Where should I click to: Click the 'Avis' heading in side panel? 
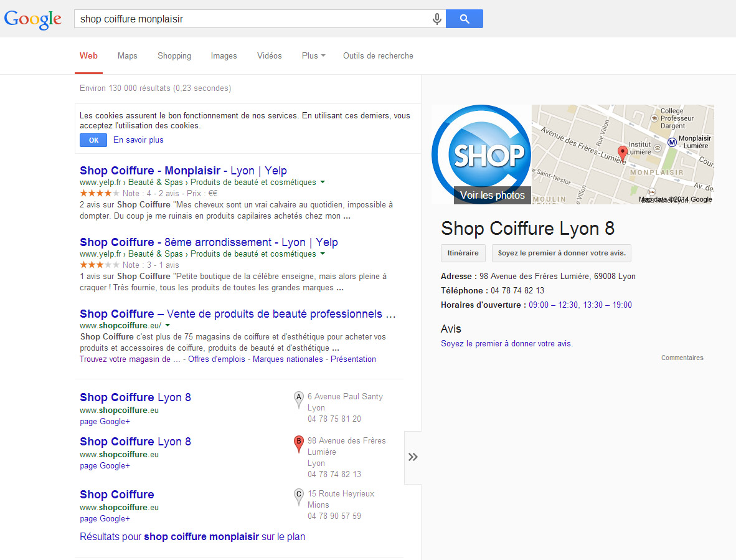click(451, 329)
